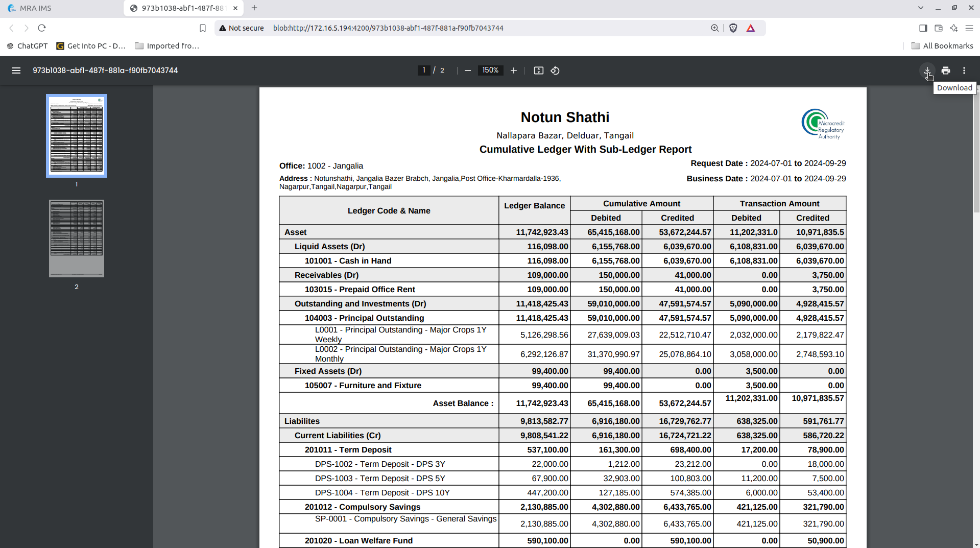The width and height of the screenshot is (980, 548).
Task: Click the Notun Shathi report title
Action: coord(565,117)
